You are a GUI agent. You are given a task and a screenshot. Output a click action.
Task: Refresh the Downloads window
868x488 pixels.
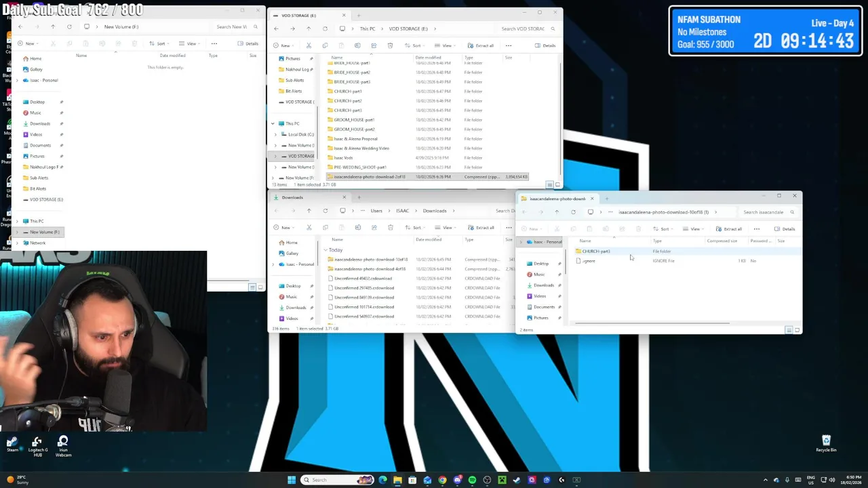325,211
